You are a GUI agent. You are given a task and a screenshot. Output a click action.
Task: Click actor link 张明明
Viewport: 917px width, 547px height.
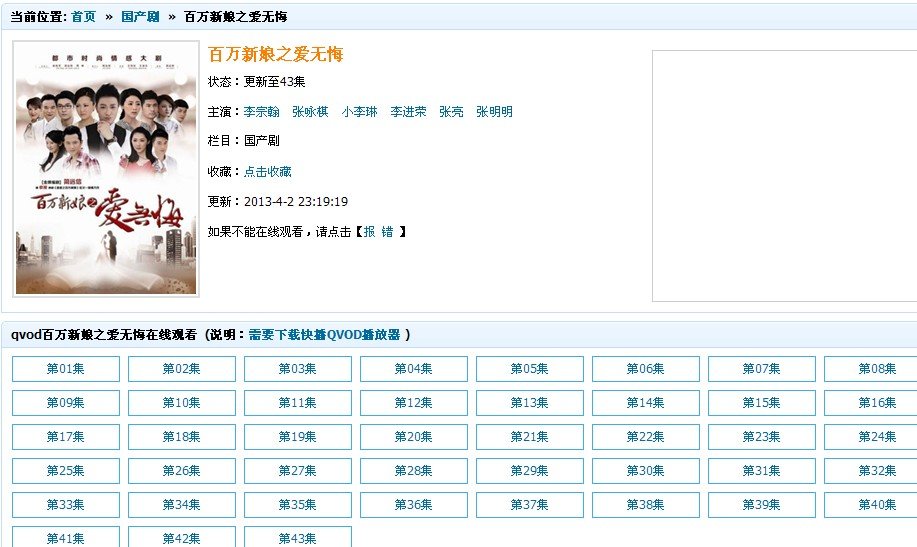pyautogui.click(x=494, y=112)
